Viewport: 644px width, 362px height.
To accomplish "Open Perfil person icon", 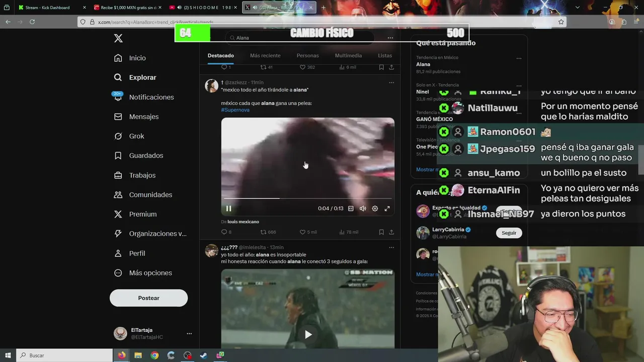I will pyautogui.click(x=118, y=253).
